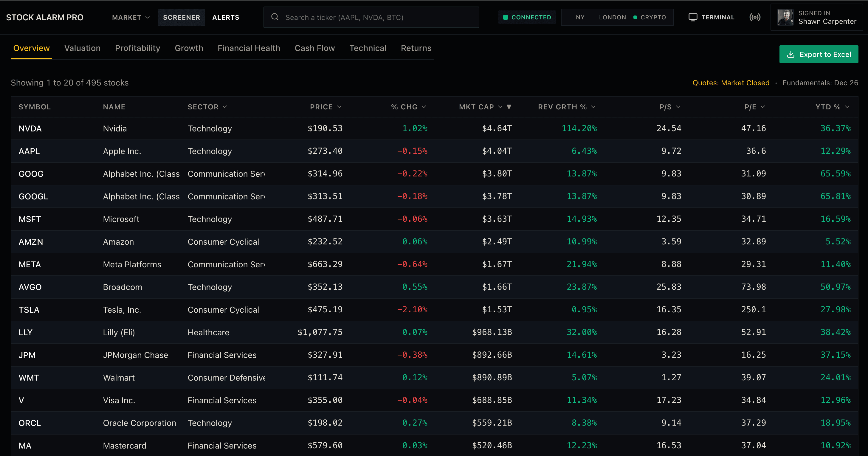The image size is (868, 456).
Task: Click Tesla's 250.1 P/E value
Action: (754, 309)
